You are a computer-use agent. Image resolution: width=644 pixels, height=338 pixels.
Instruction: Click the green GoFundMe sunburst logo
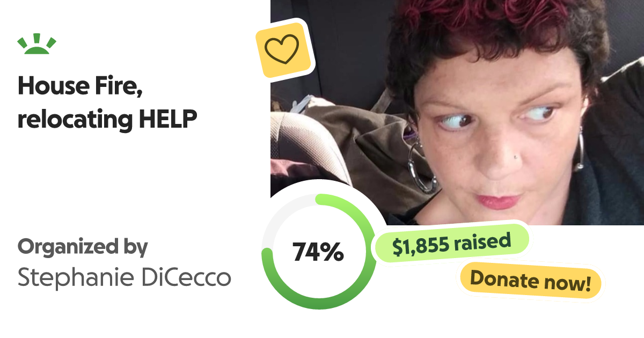(37, 45)
